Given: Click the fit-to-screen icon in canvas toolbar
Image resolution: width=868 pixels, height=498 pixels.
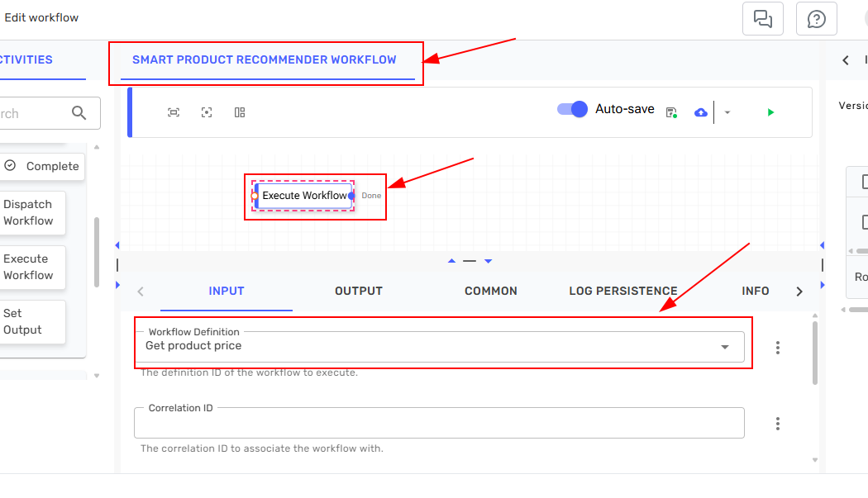Looking at the screenshot, I should (174, 111).
